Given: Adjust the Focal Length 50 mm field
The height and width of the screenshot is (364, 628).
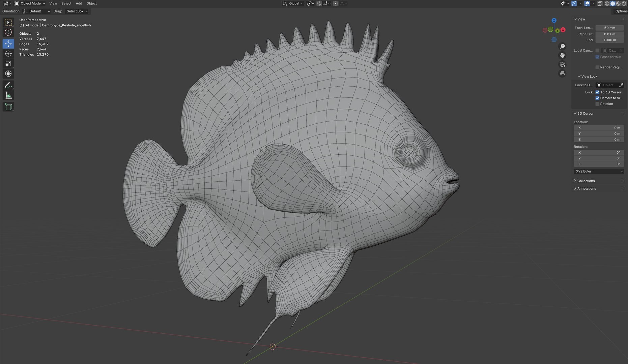Looking at the screenshot, I should tap(610, 28).
